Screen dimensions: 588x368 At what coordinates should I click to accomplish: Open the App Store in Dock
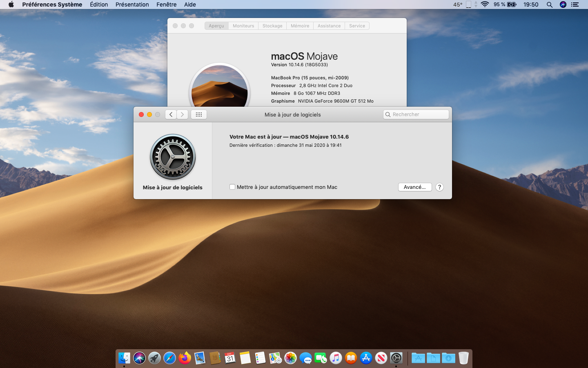click(366, 358)
